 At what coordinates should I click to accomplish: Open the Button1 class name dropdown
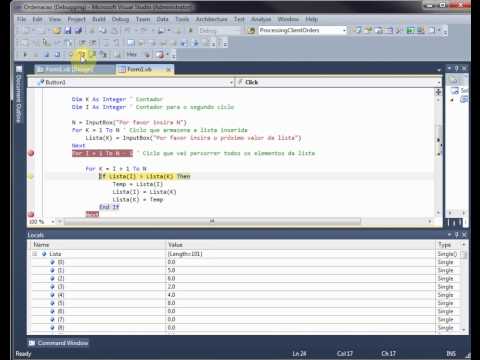231,82
